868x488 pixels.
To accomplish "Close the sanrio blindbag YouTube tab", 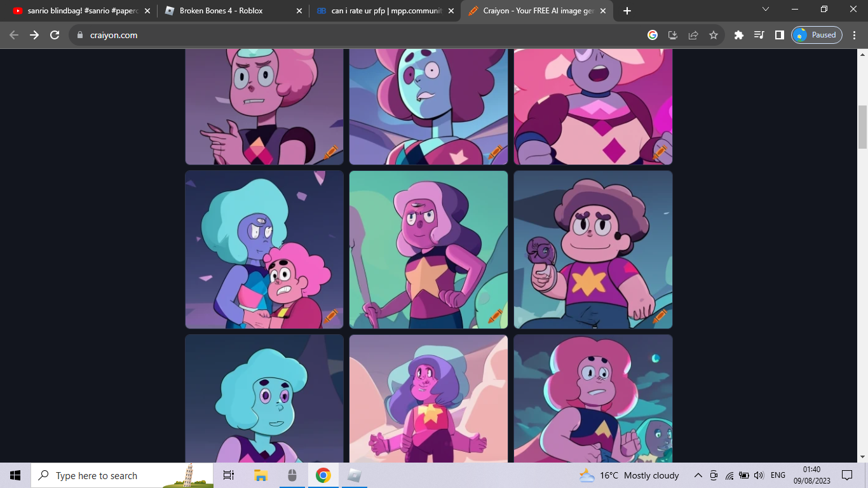I will (147, 11).
